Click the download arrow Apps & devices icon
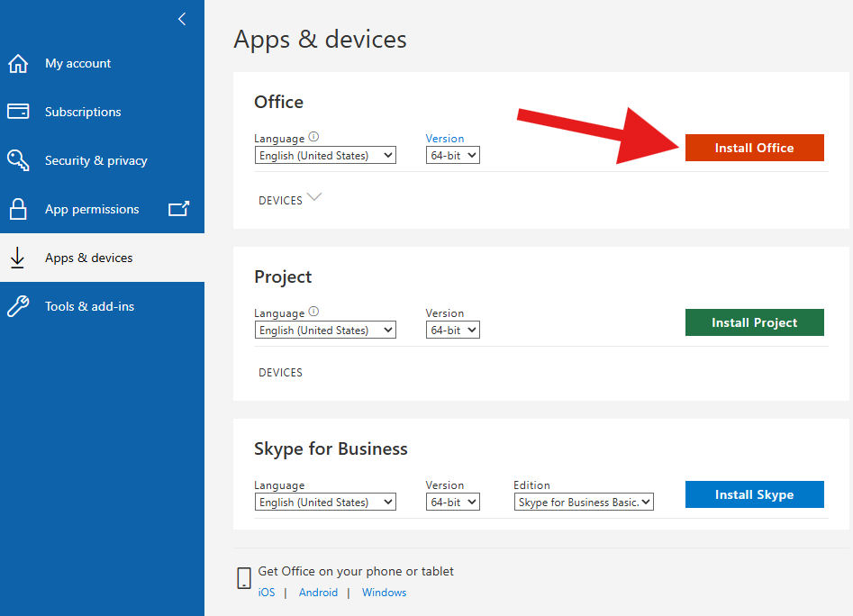Viewport: 853px width, 616px height. point(17,258)
